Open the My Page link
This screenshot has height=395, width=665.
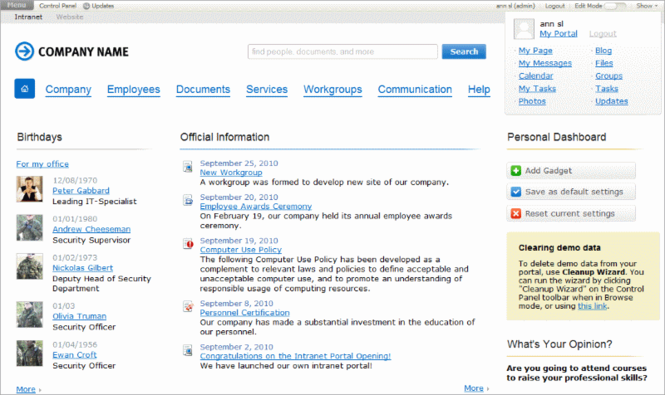(535, 50)
